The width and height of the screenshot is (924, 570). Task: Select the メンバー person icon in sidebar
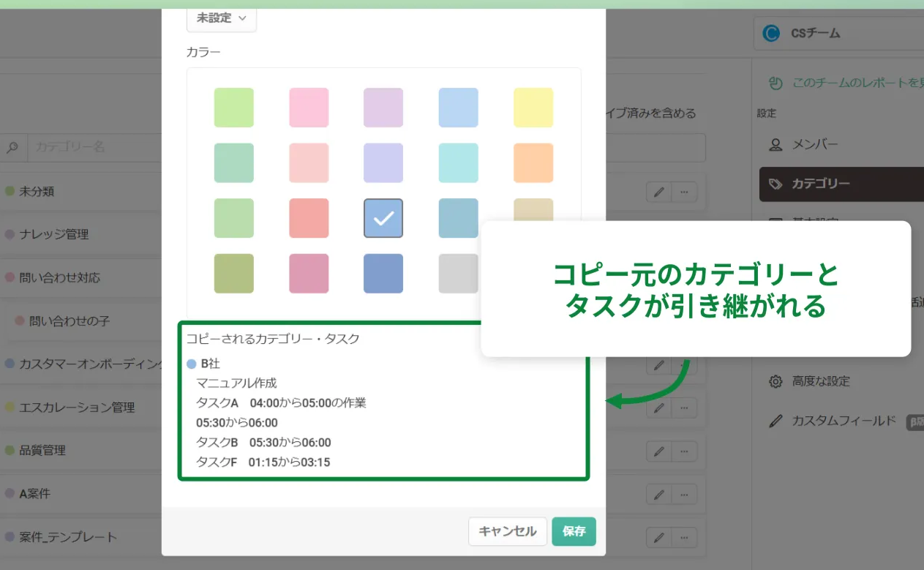pyautogui.click(x=775, y=144)
